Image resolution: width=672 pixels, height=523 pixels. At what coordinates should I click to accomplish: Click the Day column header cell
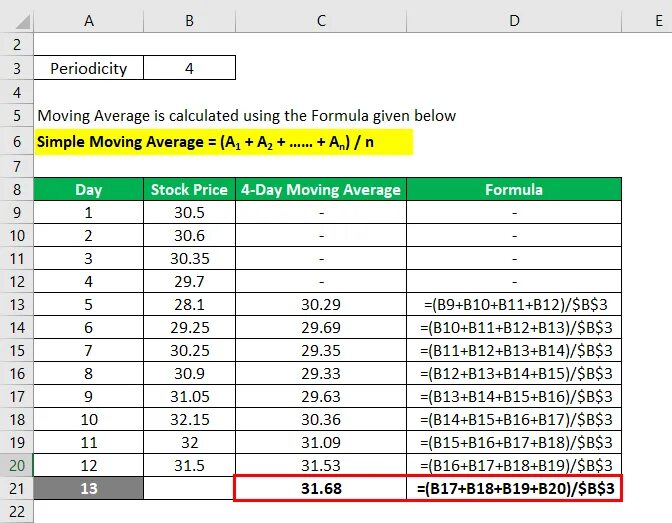89,189
